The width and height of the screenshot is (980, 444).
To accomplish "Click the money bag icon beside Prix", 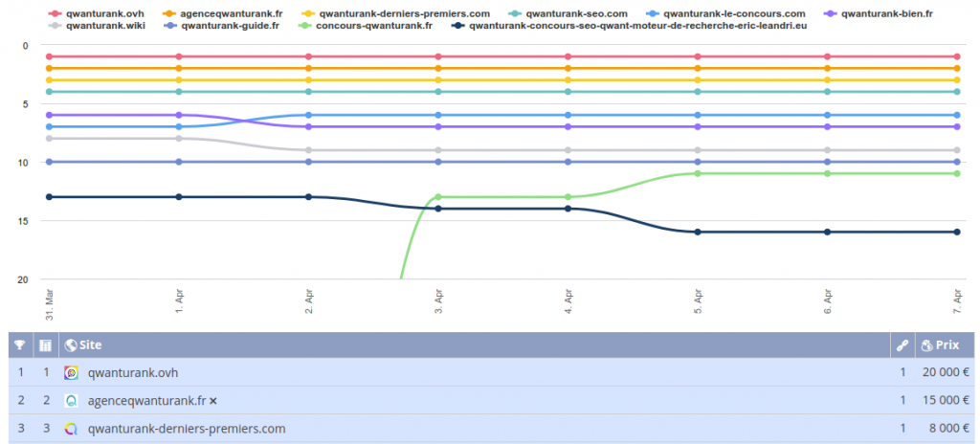I will pyautogui.click(x=926, y=345).
